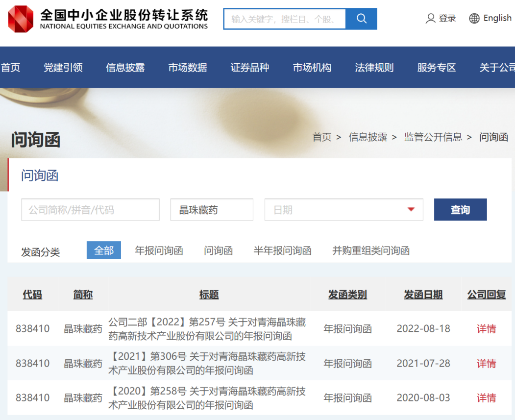Open 服务专区 navigation menu
Image resolution: width=515 pixels, height=420 pixels.
click(x=437, y=67)
